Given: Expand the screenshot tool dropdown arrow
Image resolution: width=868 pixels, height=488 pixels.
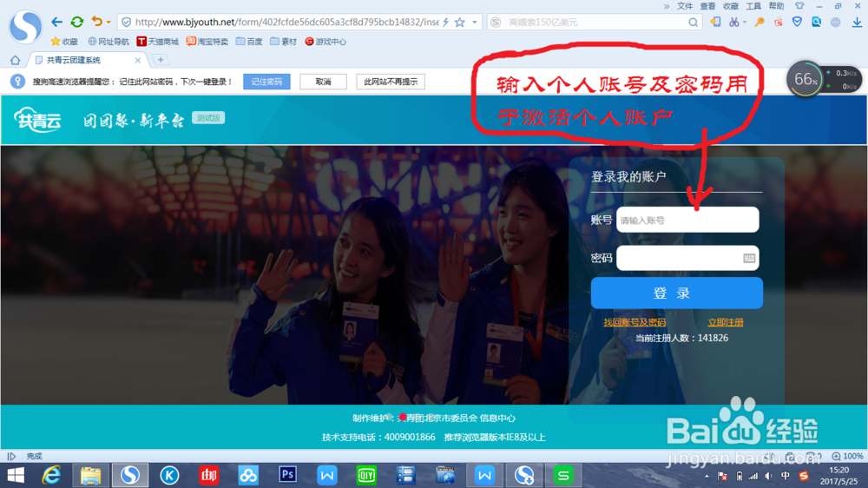Looking at the screenshot, I should [x=745, y=23].
